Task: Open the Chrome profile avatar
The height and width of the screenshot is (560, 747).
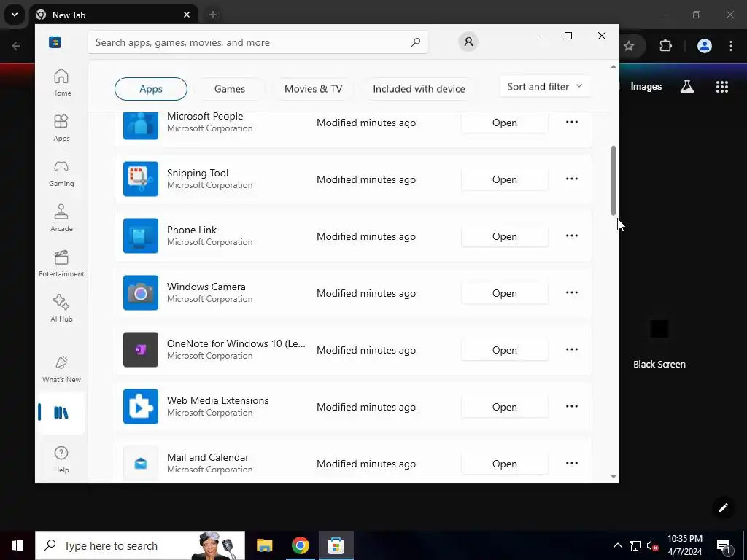Action: pos(705,46)
